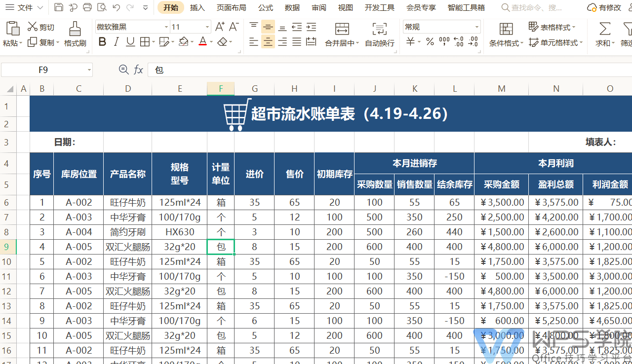This screenshot has height=364, width=632.
Task: Align text right horizontally
Action: coord(282,42)
